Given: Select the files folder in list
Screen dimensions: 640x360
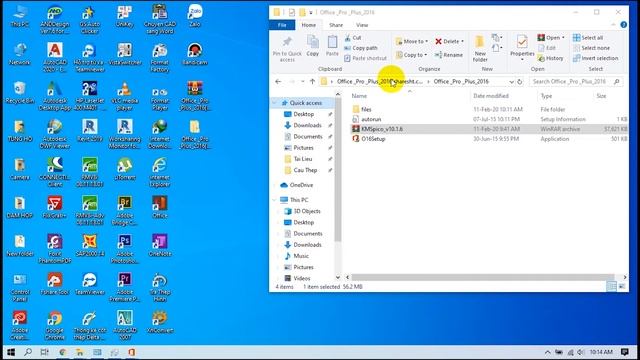Looking at the screenshot, I should (x=366, y=109).
